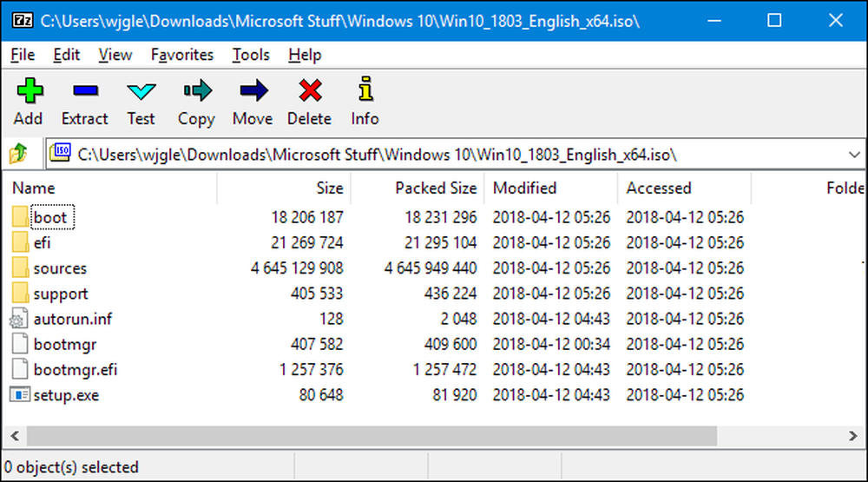Click the size value 80 648
The image size is (868, 482).
coord(321,395)
